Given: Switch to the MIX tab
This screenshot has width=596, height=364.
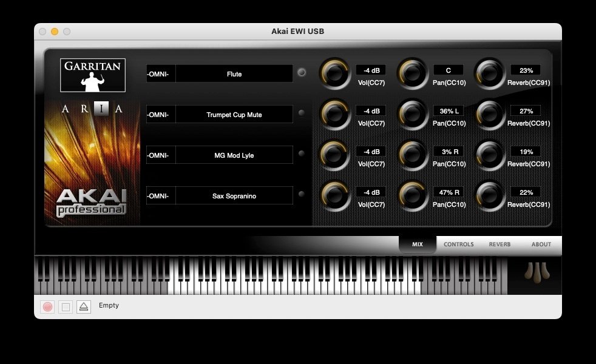Looking at the screenshot, I should [418, 244].
